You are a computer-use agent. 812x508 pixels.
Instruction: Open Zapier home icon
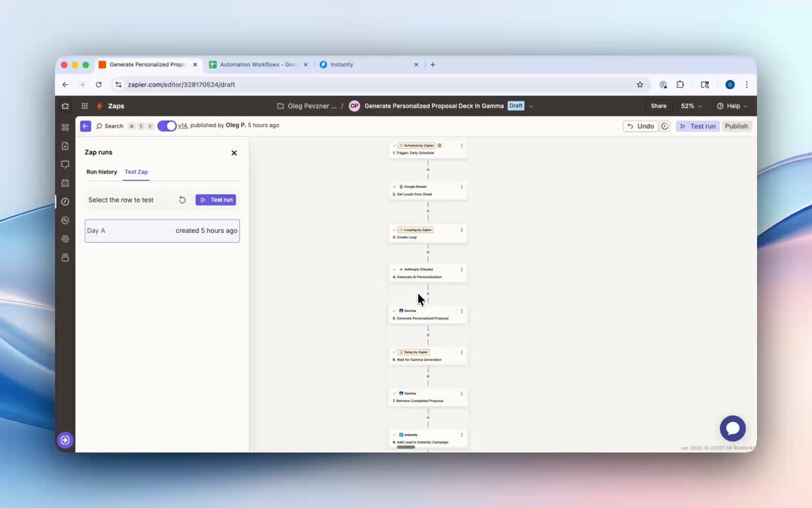coord(66,106)
